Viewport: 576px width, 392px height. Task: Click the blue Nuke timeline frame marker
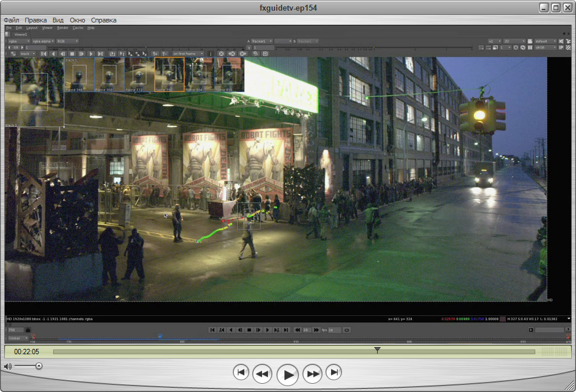tap(160, 336)
